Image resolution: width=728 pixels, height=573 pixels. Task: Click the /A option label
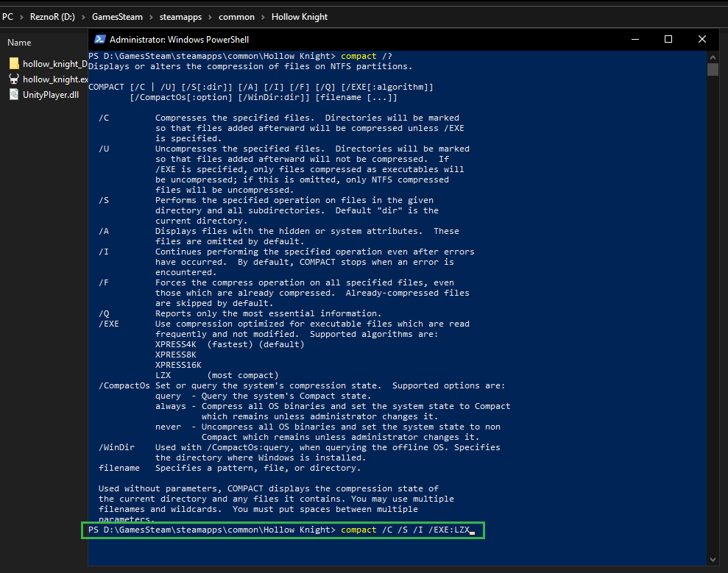click(104, 231)
